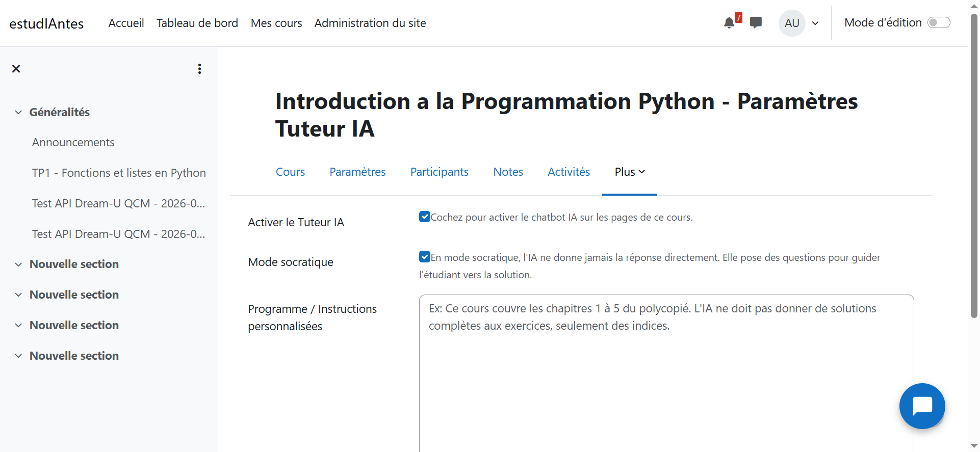Switch to the Paramètres tab
The image size is (980, 452).
tap(357, 172)
